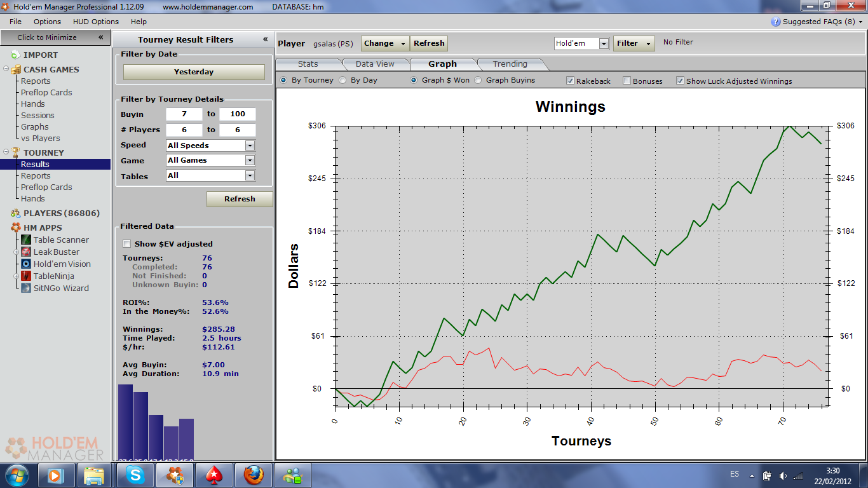Click the maximum Buyin field
This screenshot has height=488, width=868.
pos(238,114)
